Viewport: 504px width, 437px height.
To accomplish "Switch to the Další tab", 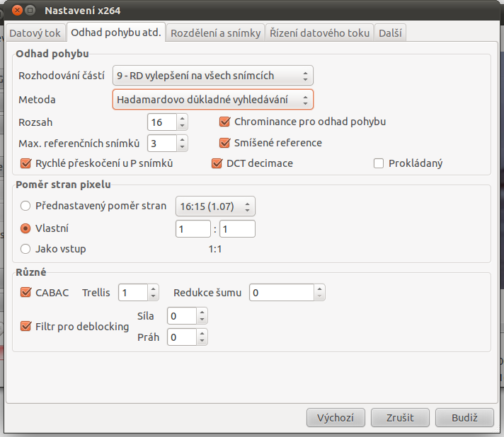I will (390, 33).
